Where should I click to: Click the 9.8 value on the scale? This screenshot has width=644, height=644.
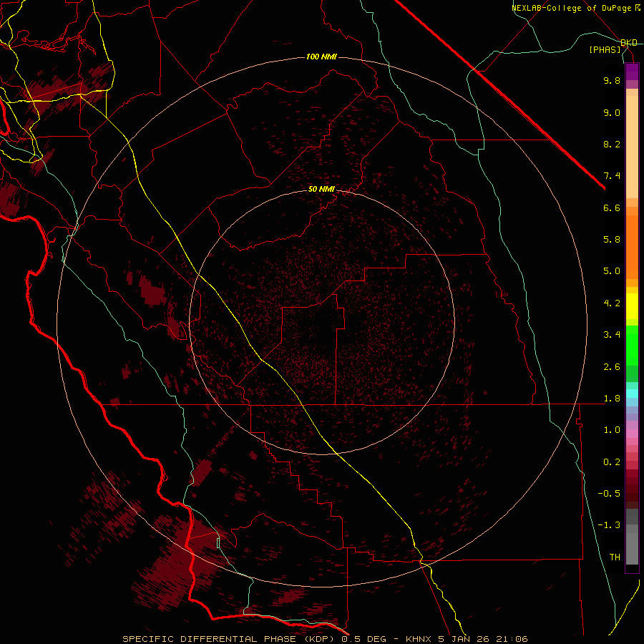[612, 80]
